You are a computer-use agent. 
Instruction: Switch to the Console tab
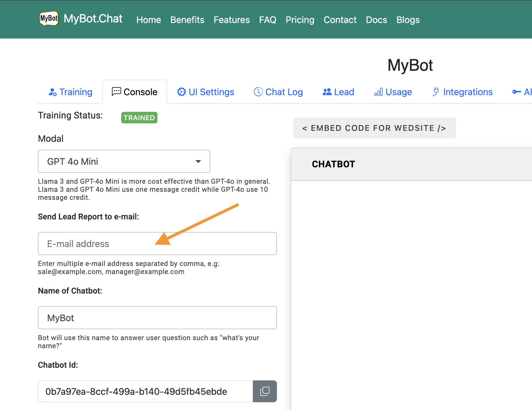135,92
